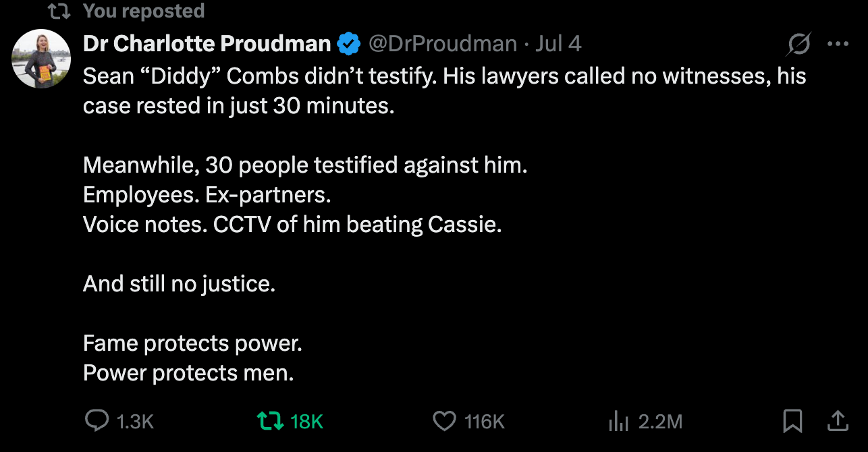This screenshot has height=452, width=868.
Task: Open the Jul 4 timestamp link
Action: click(x=558, y=44)
